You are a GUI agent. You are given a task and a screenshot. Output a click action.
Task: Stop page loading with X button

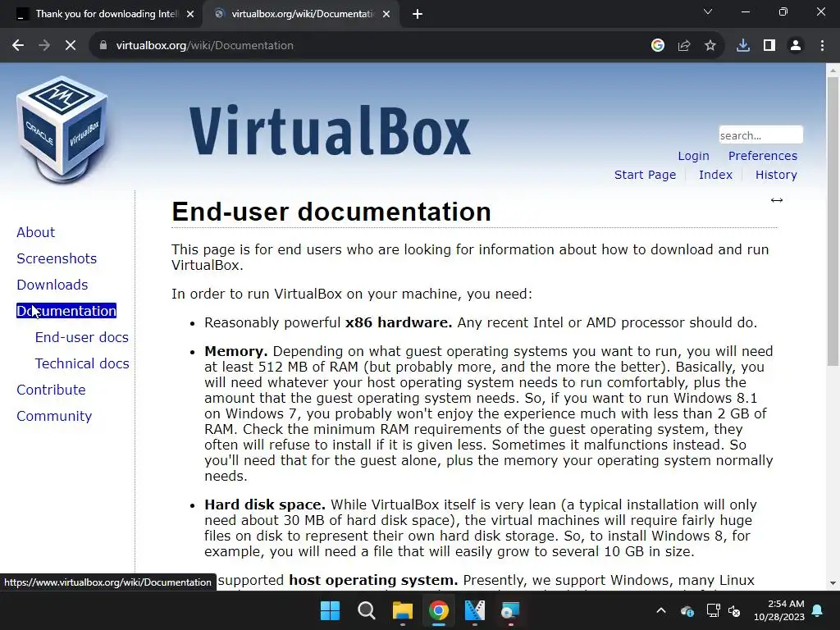click(x=71, y=46)
